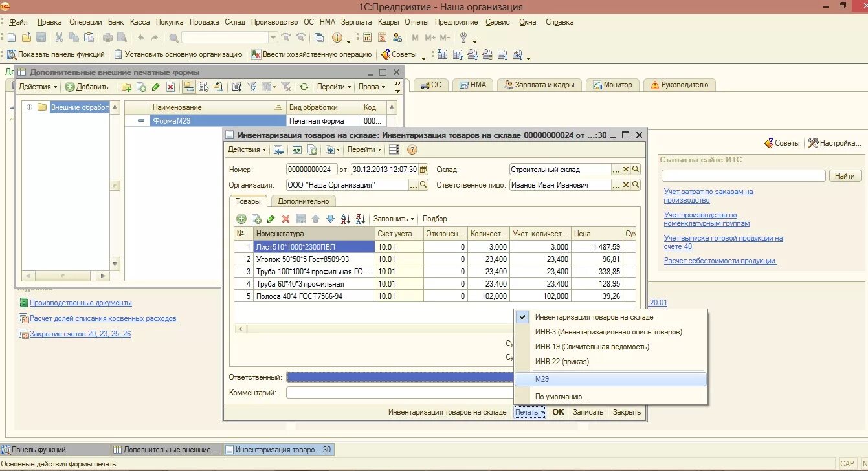Switch to Дополнительно tab
868x471 pixels.
click(303, 201)
